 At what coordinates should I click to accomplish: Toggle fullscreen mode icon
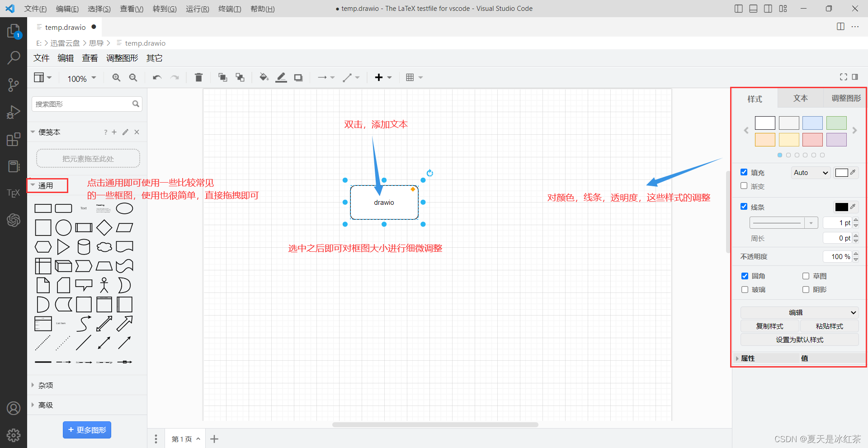coord(844,77)
